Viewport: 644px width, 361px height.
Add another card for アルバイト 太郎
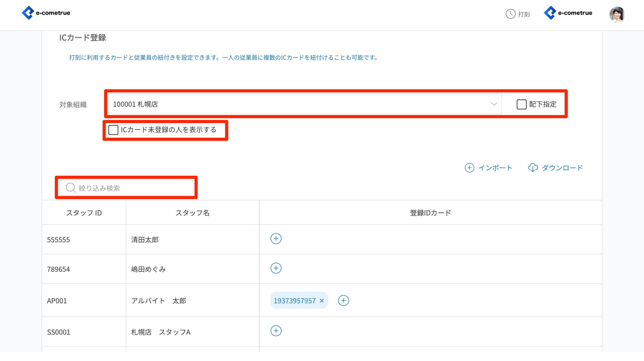pos(343,301)
